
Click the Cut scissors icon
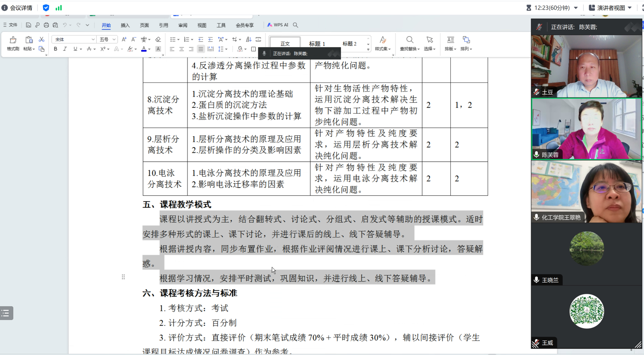[41, 39]
